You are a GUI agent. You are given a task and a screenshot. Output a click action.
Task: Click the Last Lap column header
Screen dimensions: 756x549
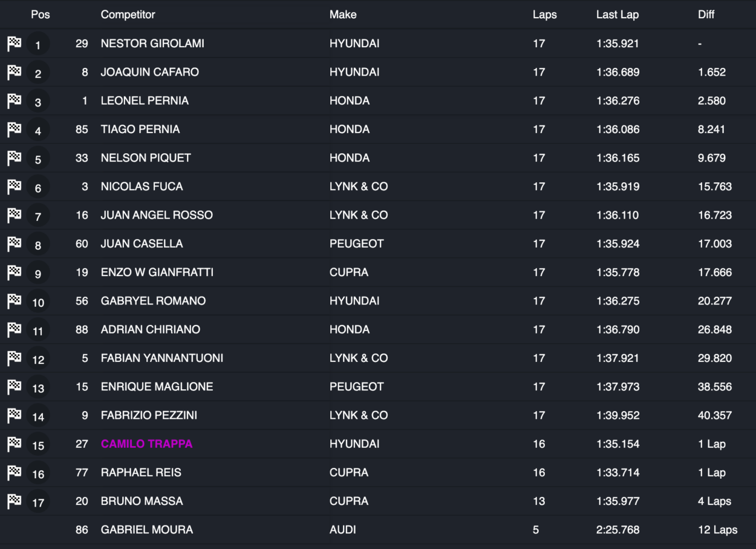tap(618, 15)
